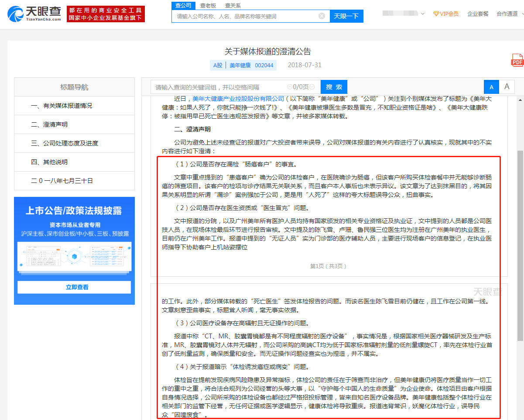
Task: Open the TianYanCha logo homepage
Action: 34,14
